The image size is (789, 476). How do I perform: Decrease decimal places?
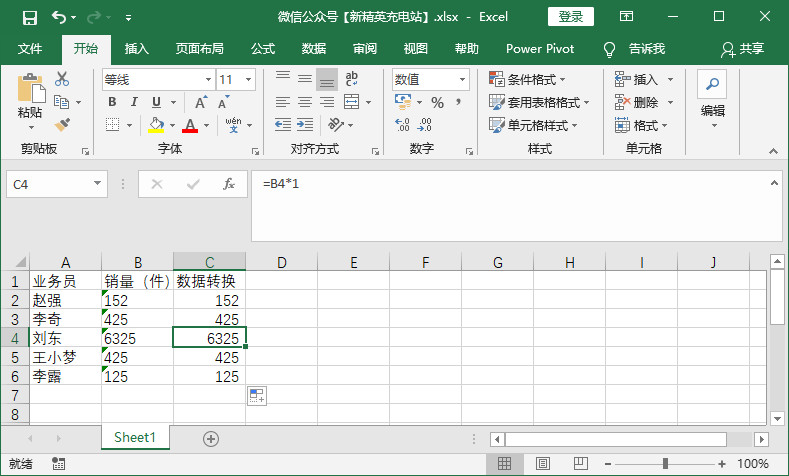pos(425,124)
